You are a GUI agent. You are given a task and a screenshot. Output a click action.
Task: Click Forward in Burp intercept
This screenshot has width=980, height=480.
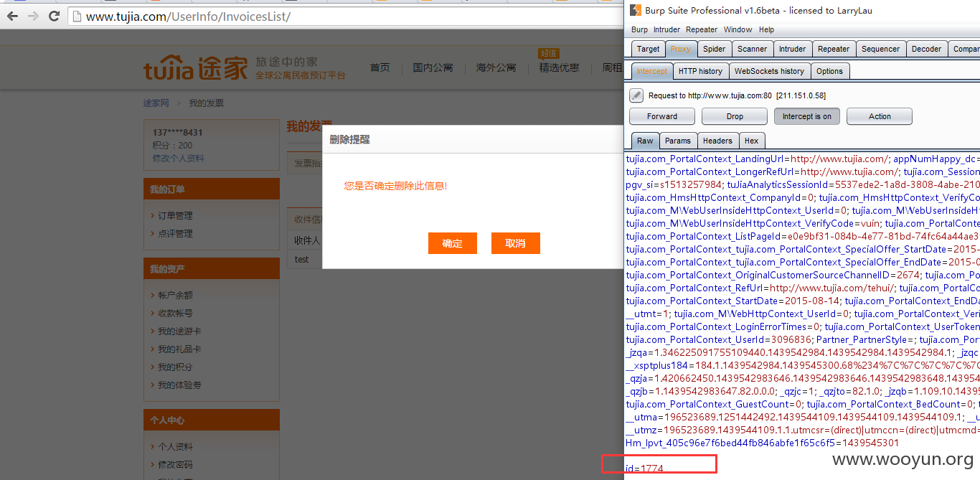[x=662, y=116]
